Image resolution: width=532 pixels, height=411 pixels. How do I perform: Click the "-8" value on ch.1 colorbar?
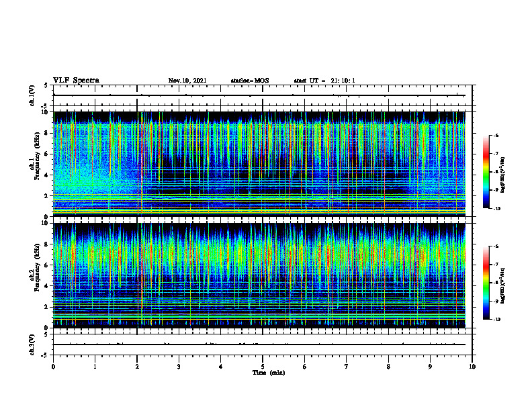(496, 172)
